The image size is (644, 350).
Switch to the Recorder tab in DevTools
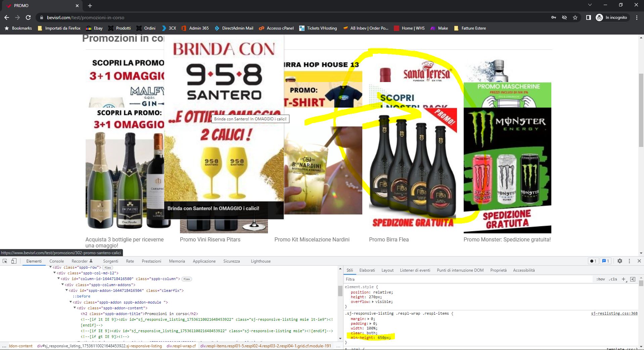82,261
